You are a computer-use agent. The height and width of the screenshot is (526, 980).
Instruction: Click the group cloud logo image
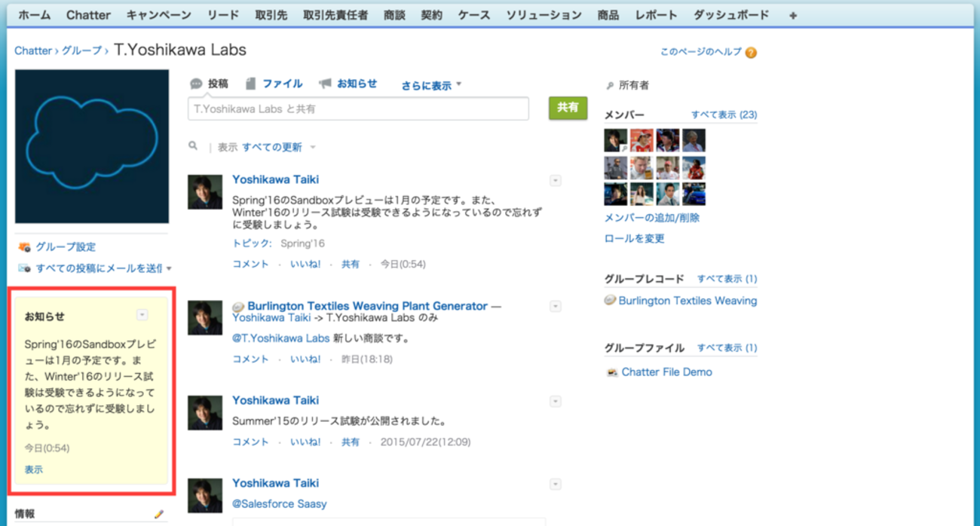[92, 147]
